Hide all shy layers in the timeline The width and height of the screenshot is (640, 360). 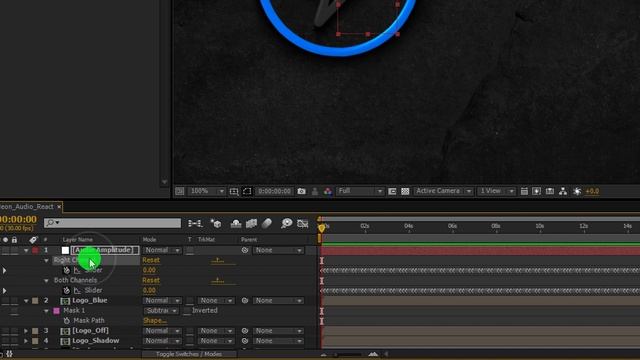(x=236, y=223)
